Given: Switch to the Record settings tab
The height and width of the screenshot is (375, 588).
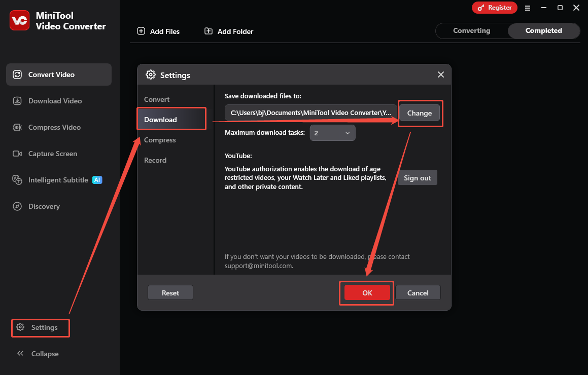Looking at the screenshot, I should point(155,160).
